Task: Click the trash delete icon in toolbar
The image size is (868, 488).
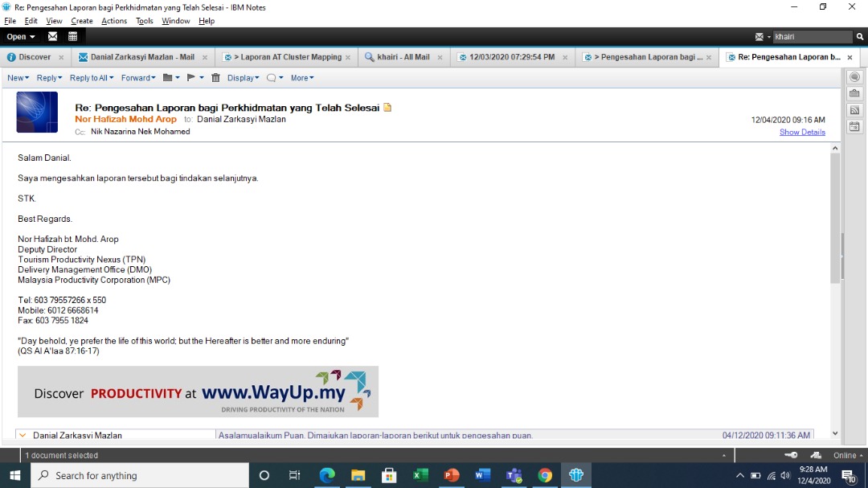Action: click(x=215, y=78)
